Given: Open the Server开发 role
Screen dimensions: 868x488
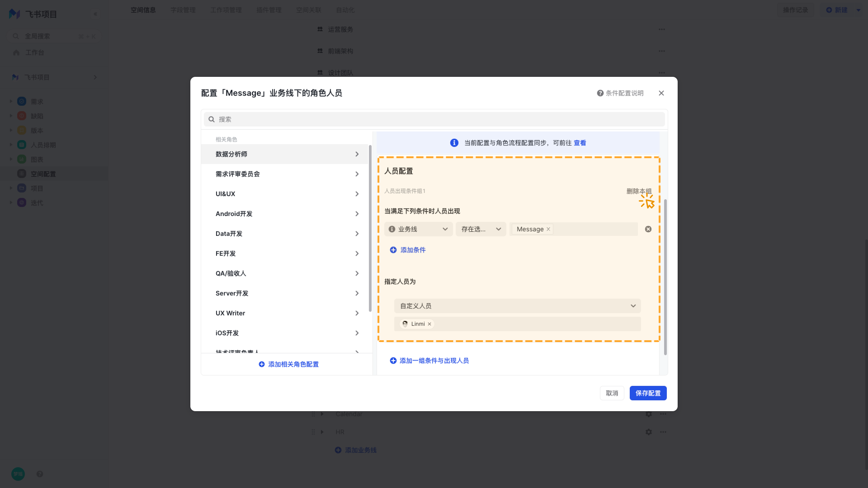Looking at the screenshot, I should [x=285, y=293].
